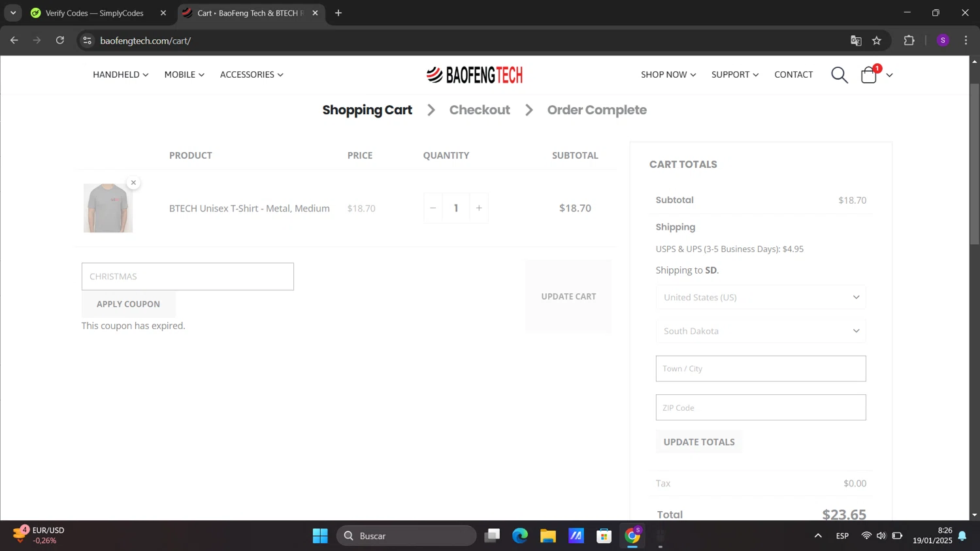Decrease quantity with the minus button
Viewport: 980px width, 551px height.
pos(433,208)
